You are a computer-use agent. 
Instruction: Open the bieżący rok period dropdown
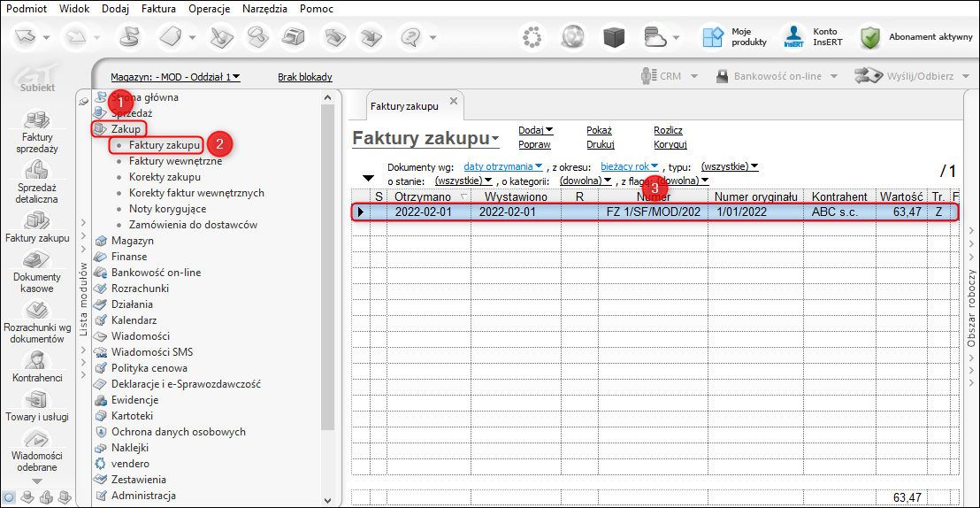(x=630, y=166)
